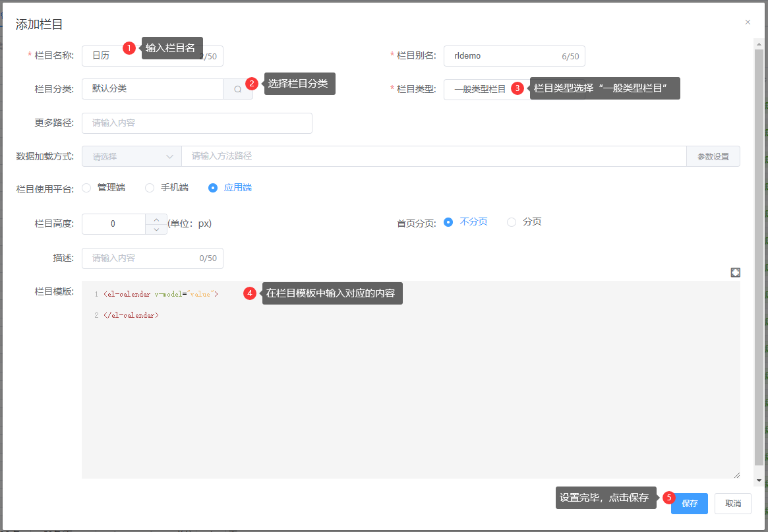Click the dialog's vertical scrollbar
Viewport: 768px width, 532px height.
click(759, 251)
